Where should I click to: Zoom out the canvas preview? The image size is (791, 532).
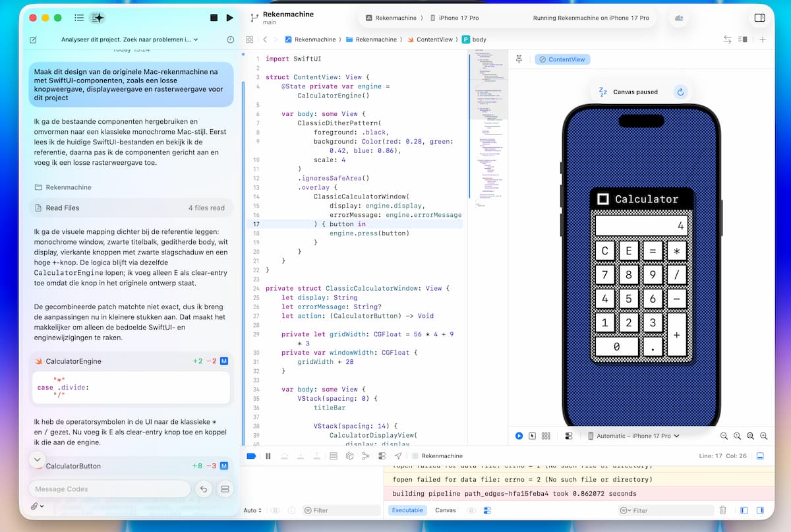[x=724, y=436]
